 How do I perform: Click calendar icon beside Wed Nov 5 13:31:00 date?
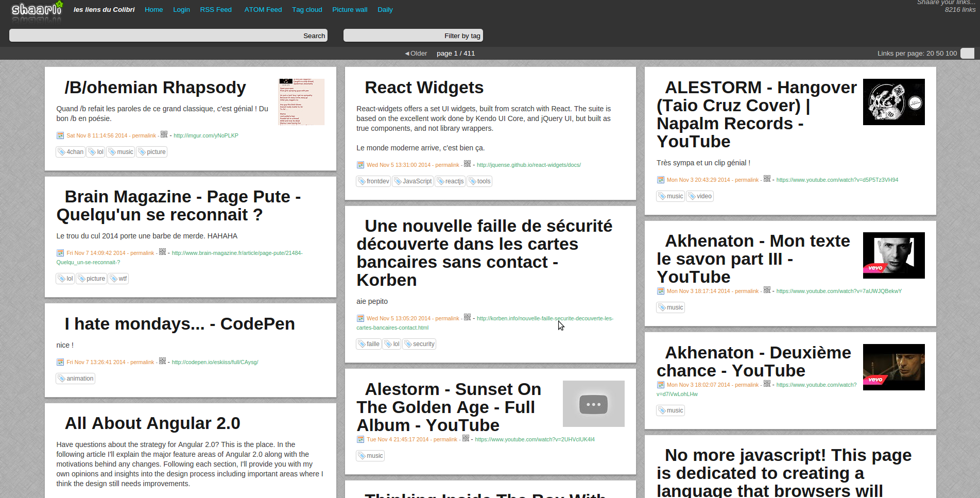tap(360, 165)
